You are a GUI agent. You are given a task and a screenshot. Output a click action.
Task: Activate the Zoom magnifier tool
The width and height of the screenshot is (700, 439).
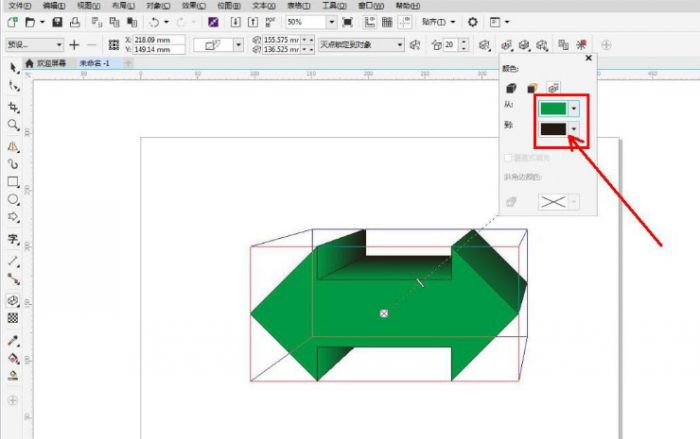(x=13, y=125)
